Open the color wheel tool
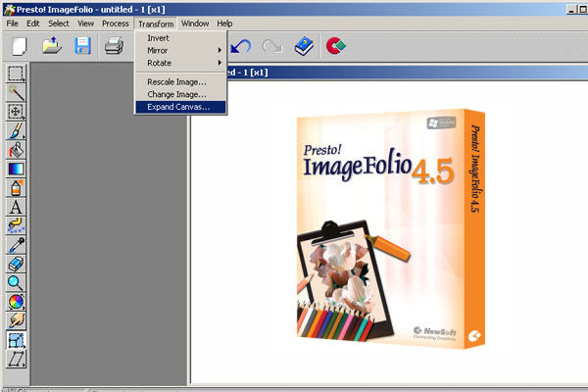Image resolution: width=588 pixels, height=392 pixels. point(16,302)
